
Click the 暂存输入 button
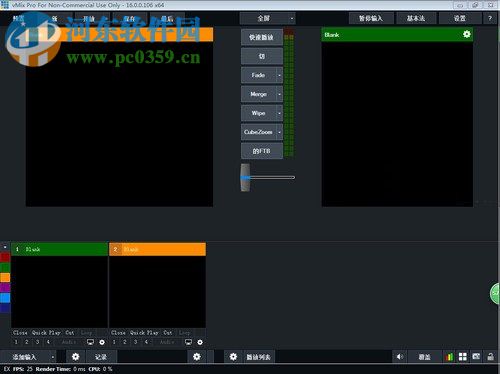point(371,18)
